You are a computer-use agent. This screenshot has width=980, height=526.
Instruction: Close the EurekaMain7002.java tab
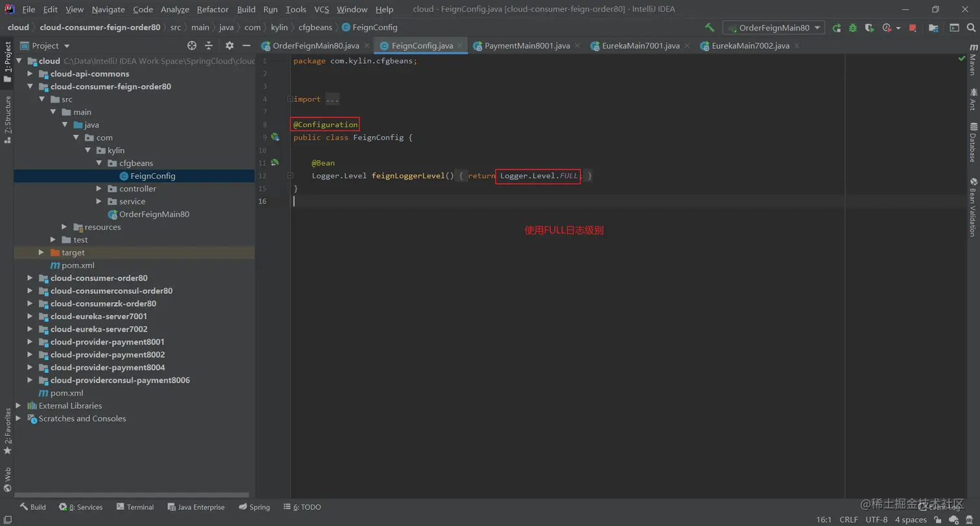pyautogui.click(x=797, y=45)
